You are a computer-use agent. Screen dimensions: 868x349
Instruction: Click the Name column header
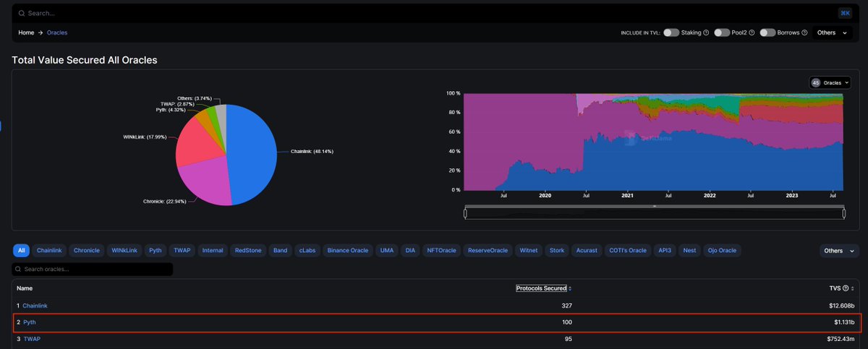point(25,288)
